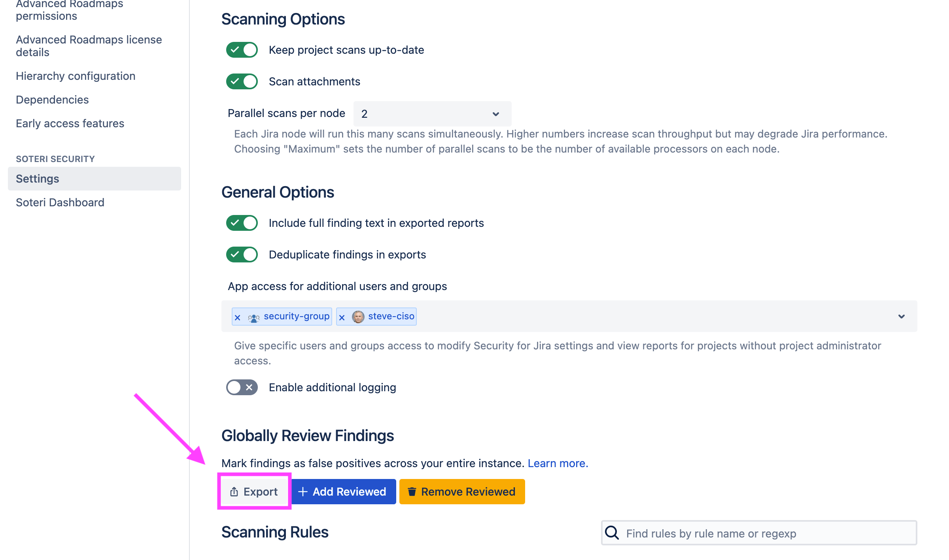Click the trash icon on Remove Reviewed
Image resolution: width=949 pixels, height=560 pixels.
click(412, 491)
